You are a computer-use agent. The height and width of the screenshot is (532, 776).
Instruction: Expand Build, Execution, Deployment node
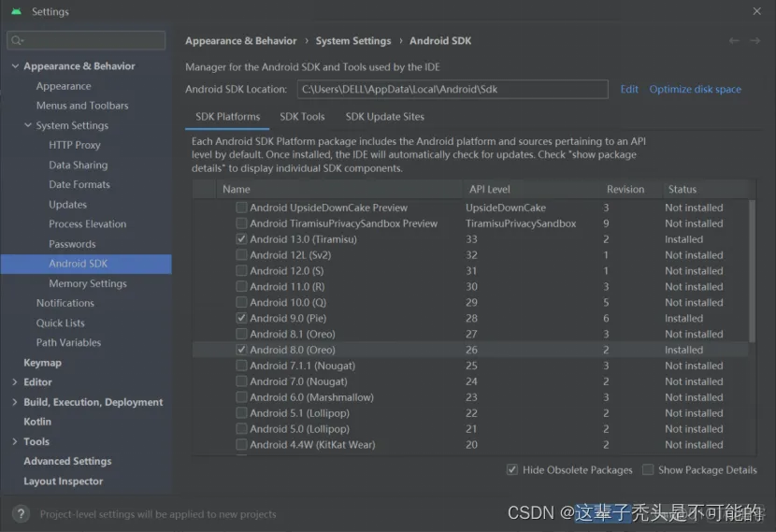tap(14, 402)
